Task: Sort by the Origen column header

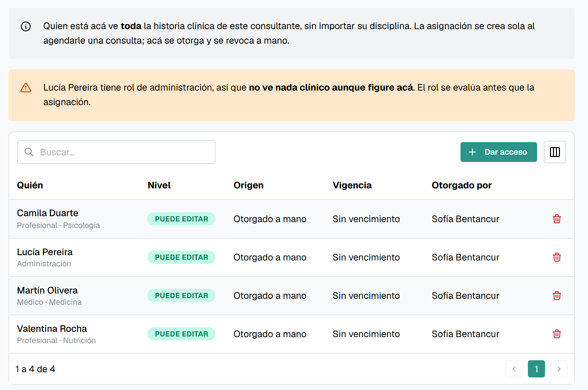Action: [248, 185]
